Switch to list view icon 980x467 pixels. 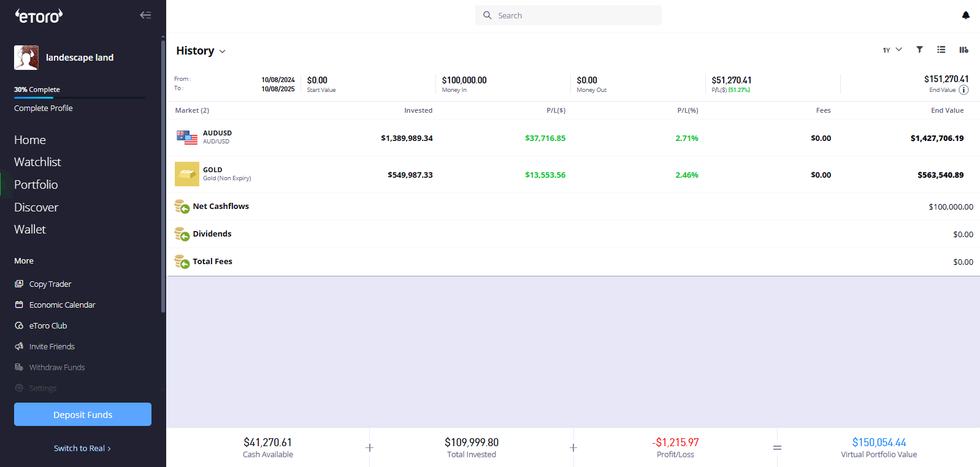tap(941, 50)
